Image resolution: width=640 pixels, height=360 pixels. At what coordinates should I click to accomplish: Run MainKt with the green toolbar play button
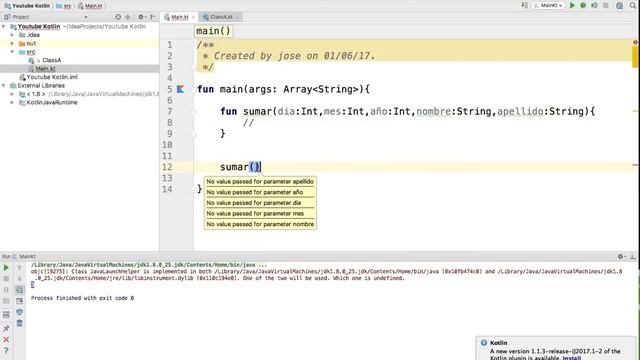point(572,5)
